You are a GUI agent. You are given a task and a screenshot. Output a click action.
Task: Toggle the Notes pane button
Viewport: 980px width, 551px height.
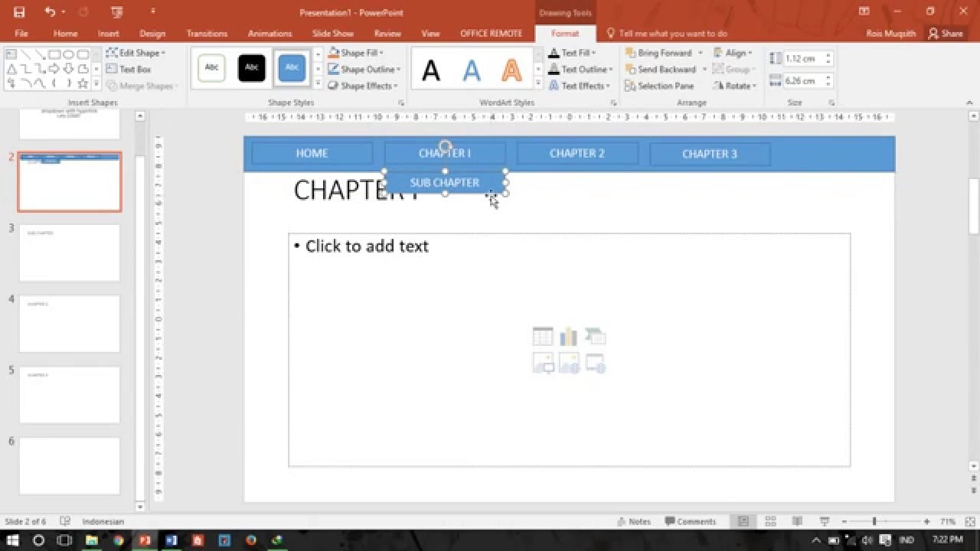[634, 521]
